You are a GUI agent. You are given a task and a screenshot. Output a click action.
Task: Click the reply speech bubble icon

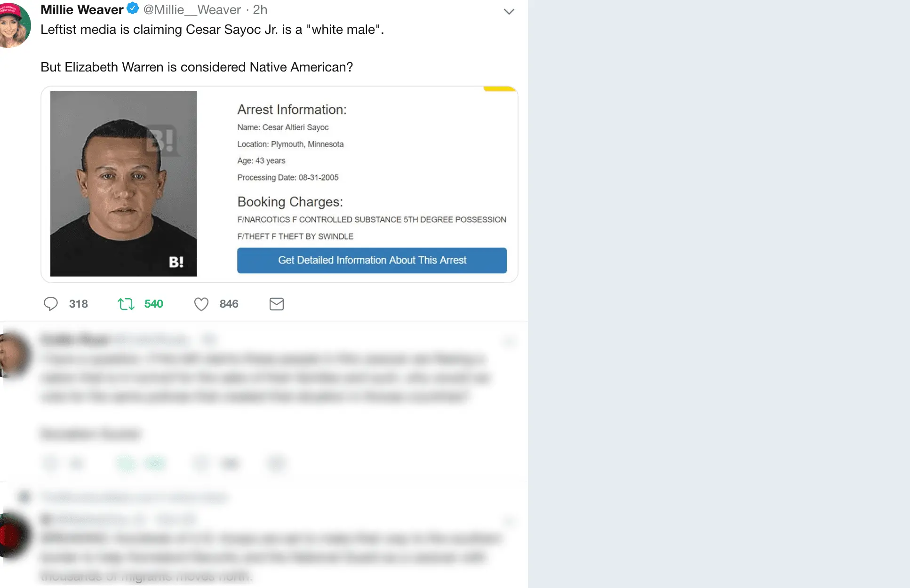[51, 304]
